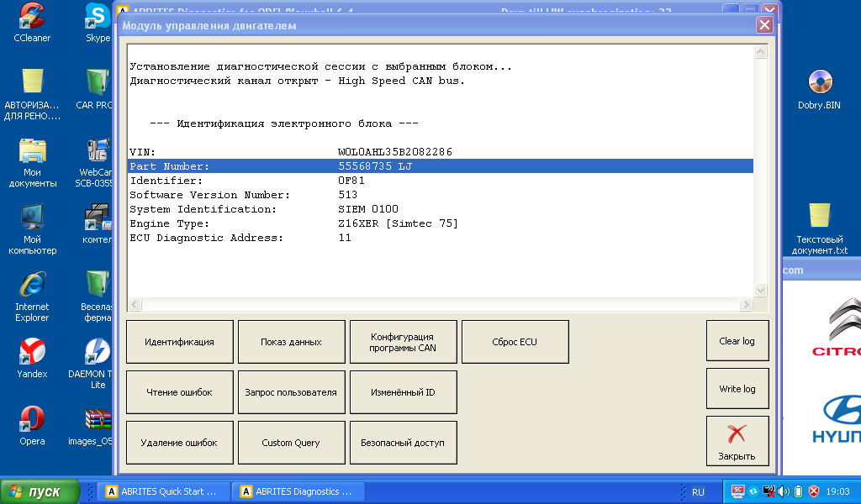This screenshot has width=861, height=504.
Task: Click the RU language indicator
Action: coord(698,492)
